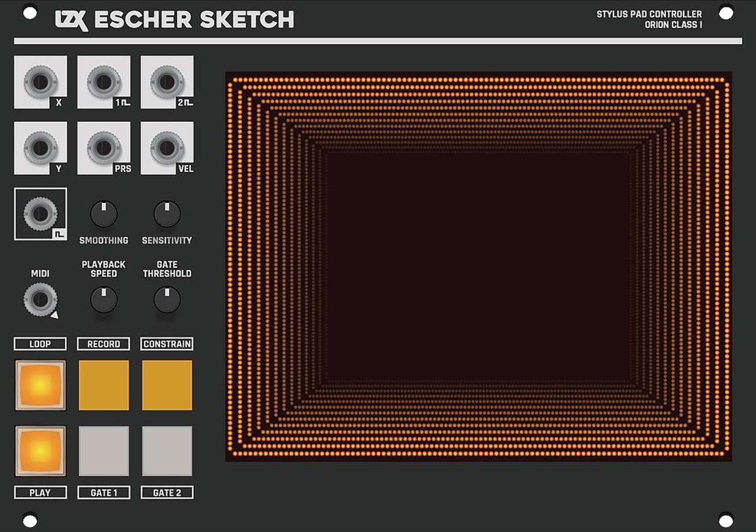Toggle the lit Loop button

coord(40,385)
